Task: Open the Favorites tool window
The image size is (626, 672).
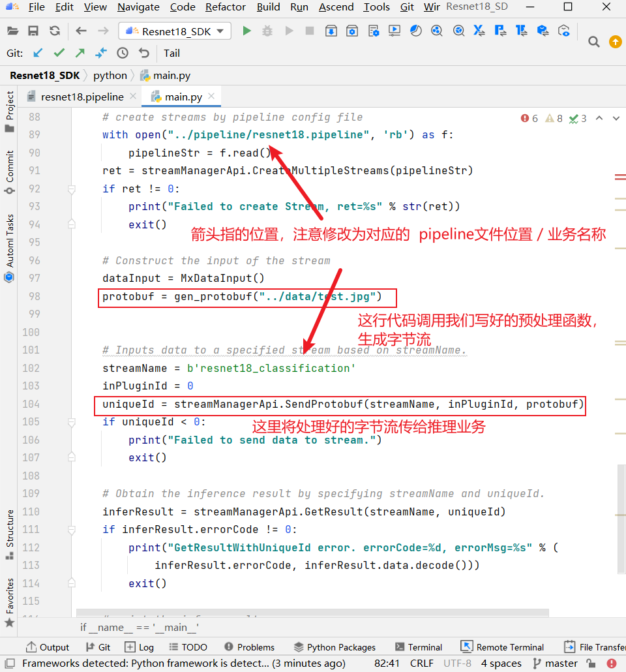Action: 9,603
